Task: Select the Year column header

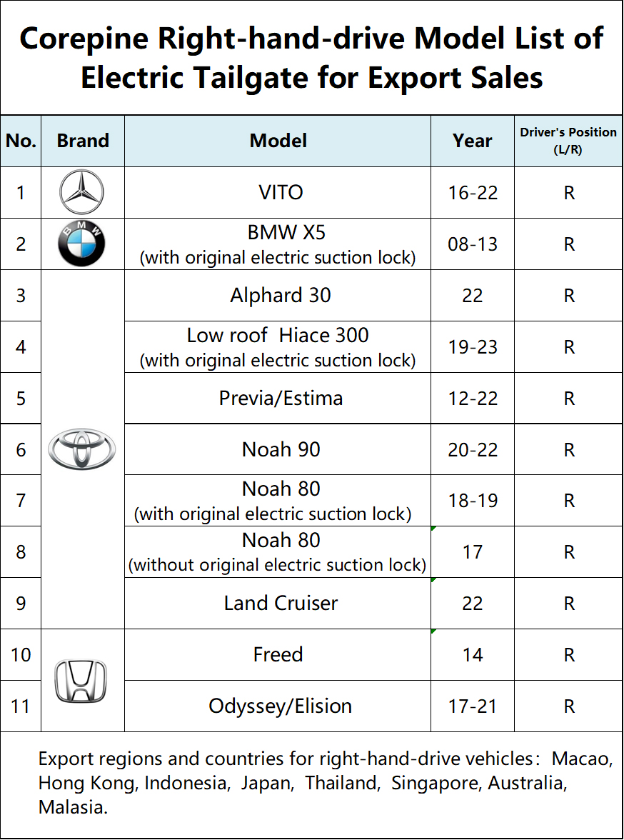Action: [x=472, y=141]
